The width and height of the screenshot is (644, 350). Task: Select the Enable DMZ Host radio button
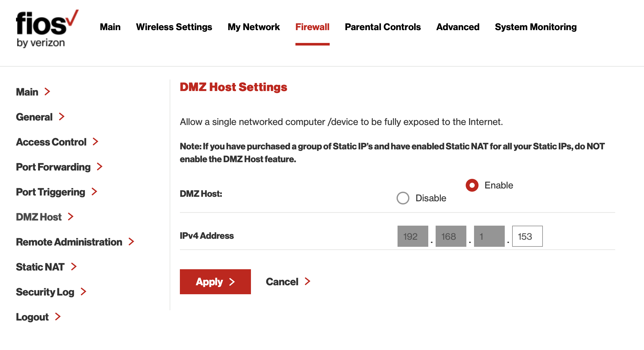click(x=472, y=185)
